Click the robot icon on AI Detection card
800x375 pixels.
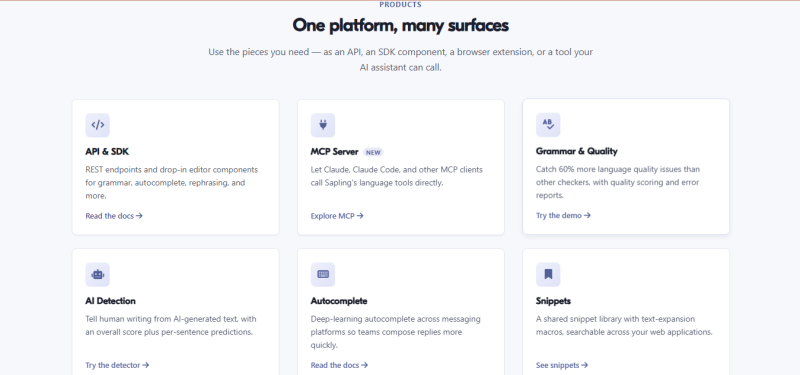pyautogui.click(x=97, y=274)
